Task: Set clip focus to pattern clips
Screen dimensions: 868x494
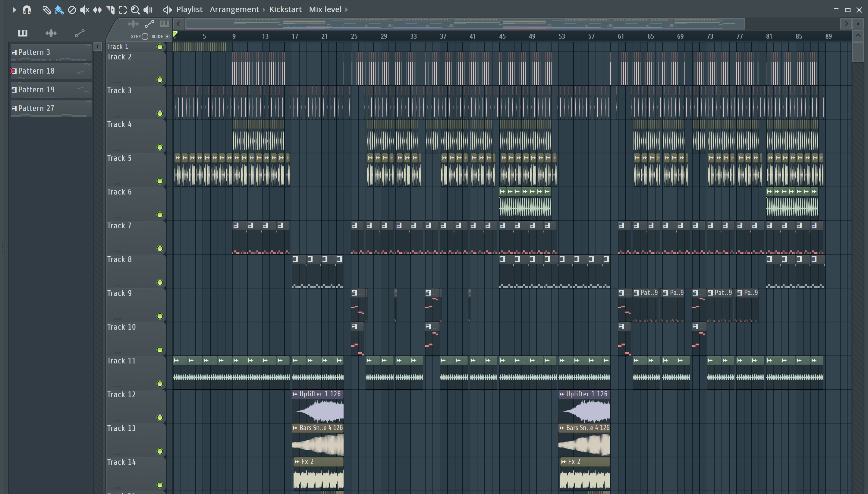Action: pos(164,24)
